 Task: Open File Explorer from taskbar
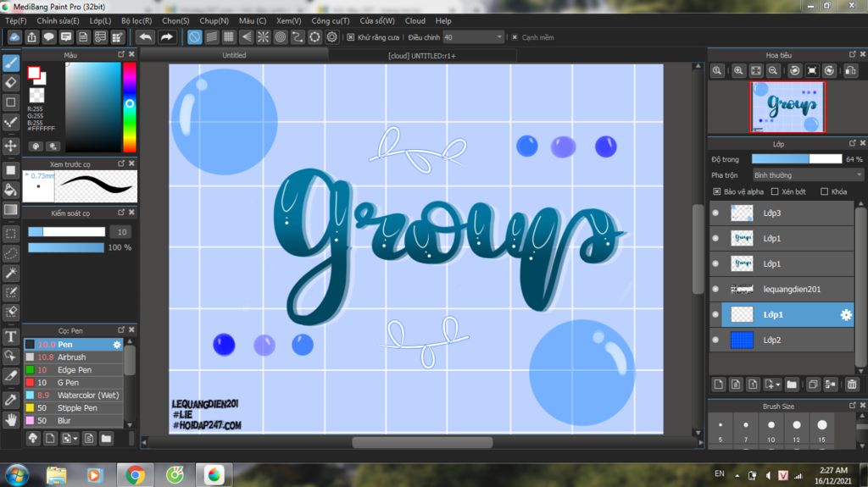(x=57, y=475)
